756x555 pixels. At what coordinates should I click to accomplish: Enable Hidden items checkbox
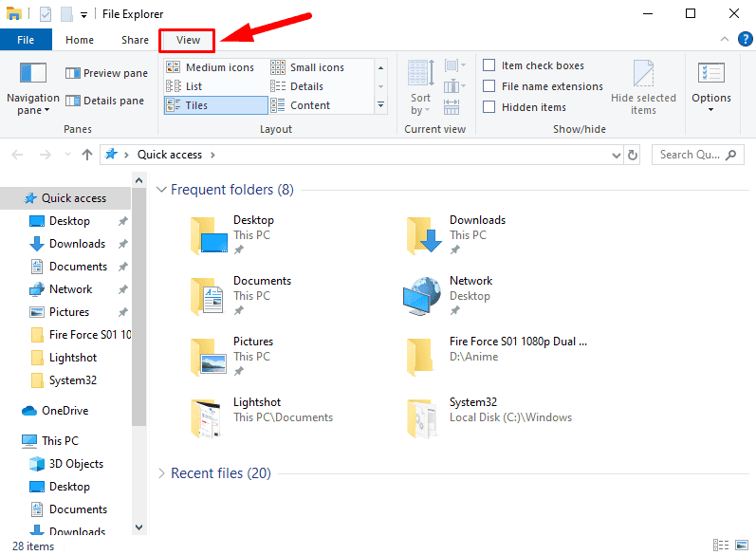click(x=489, y=106)
